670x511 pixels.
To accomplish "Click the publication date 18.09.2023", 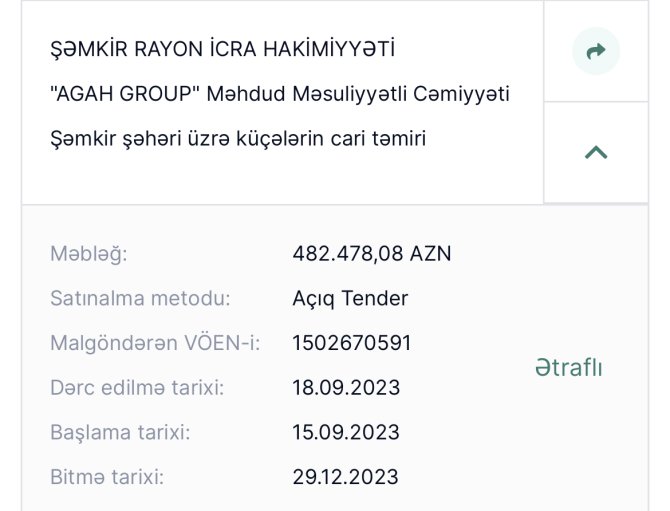I will [x=346, y=388].
